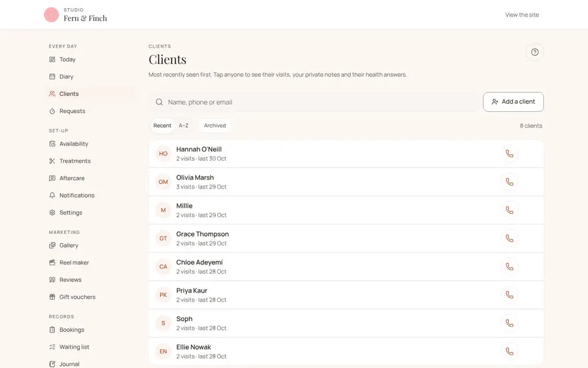Follow the View the site link

(522, 15)
